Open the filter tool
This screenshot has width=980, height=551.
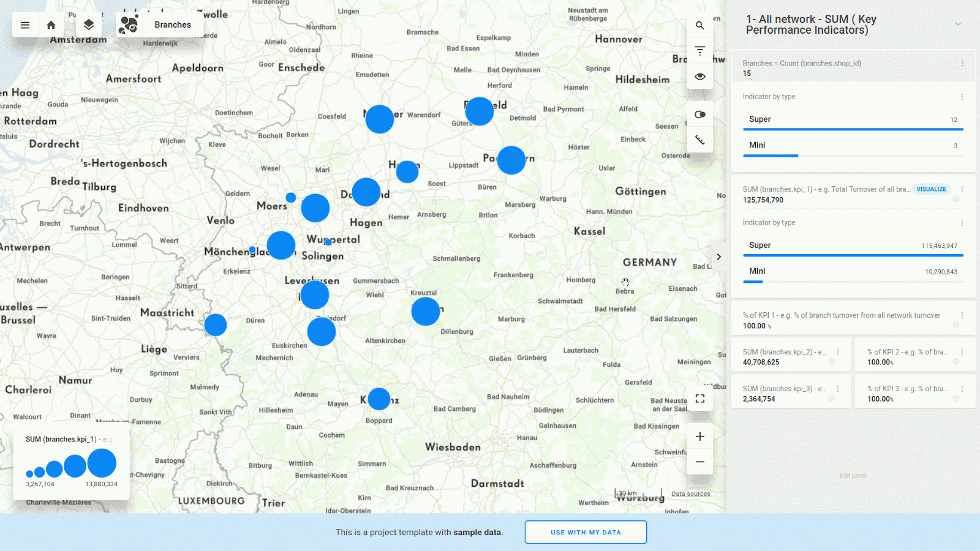click(x=700, y=51)
